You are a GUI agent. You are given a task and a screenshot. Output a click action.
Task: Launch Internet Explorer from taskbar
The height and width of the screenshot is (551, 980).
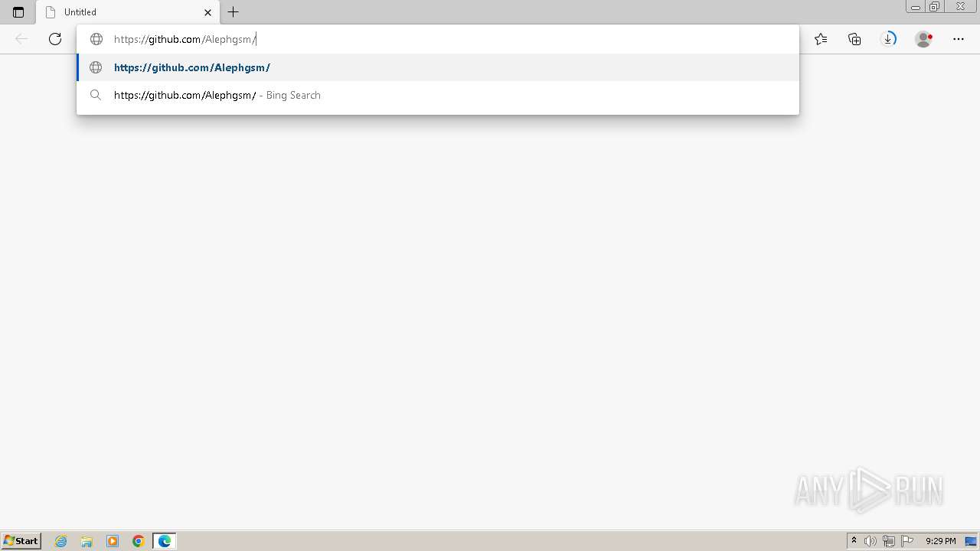(x=61, y=541)
